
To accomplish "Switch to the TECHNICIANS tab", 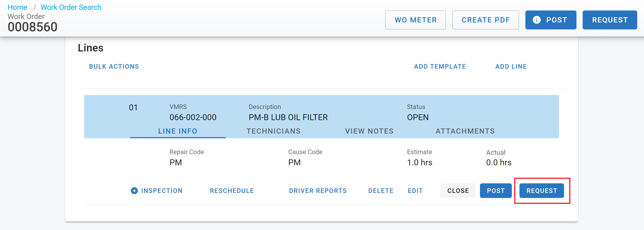I will 274,131.
